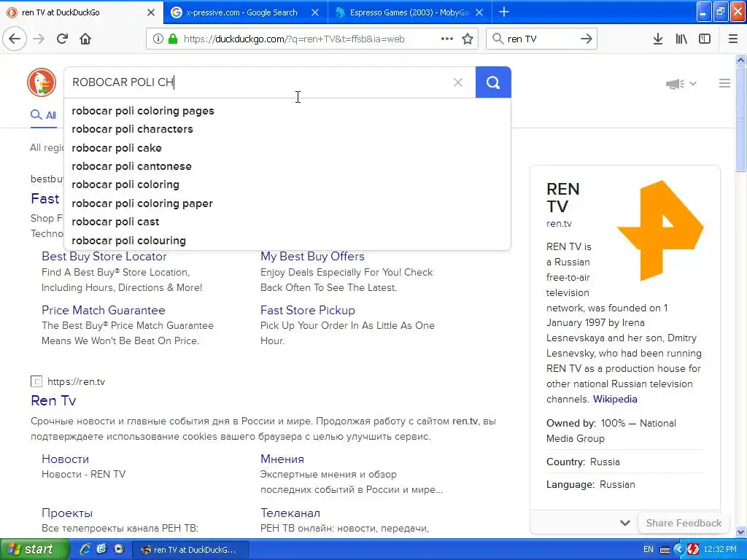The height and width of the screenshot is (560, 747).
Task: Open 'Price Match Guarantee' link
Action: [104, 310]
